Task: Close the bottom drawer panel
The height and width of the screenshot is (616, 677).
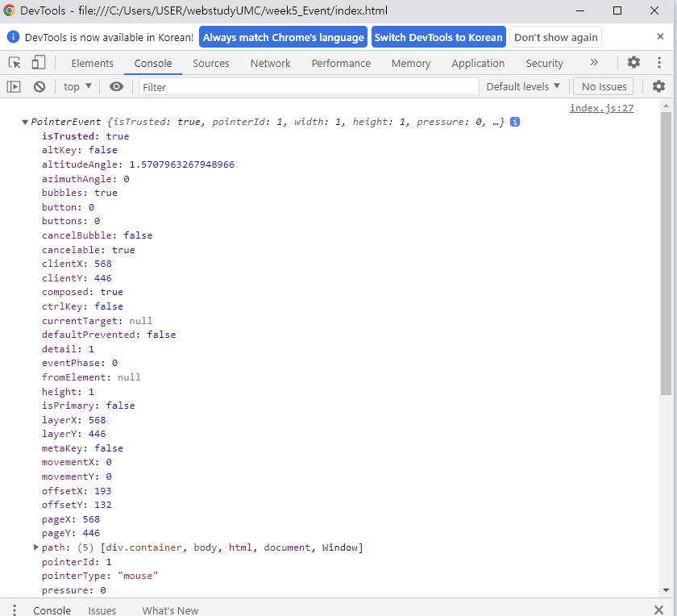Action: (658, 610)
